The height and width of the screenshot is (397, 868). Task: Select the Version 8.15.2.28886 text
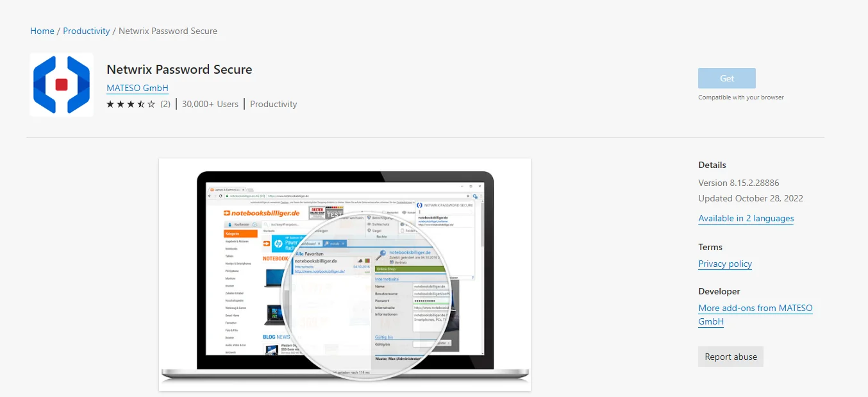739,183
